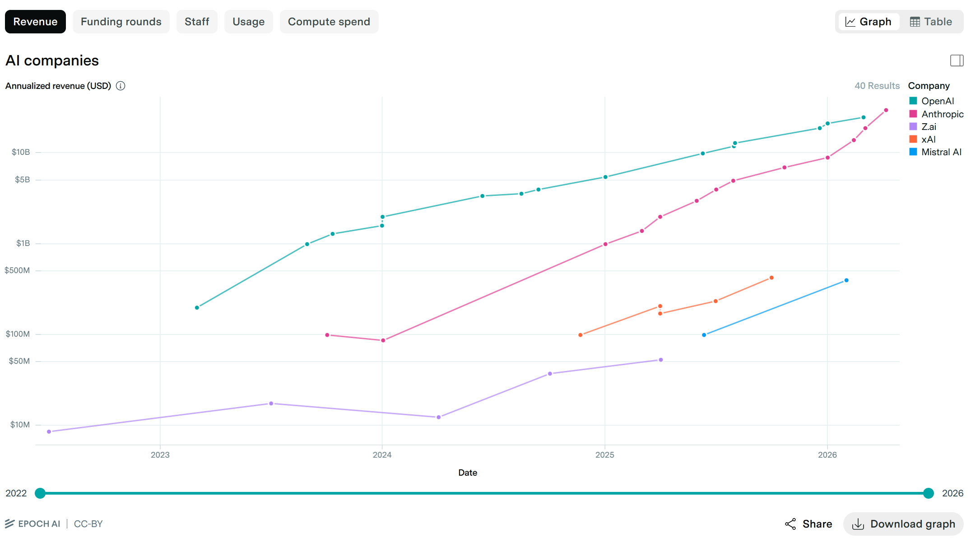This screenshot has height=542, width=980.
Task: Click the Download graph button
Action: click(x=903, y=524)
